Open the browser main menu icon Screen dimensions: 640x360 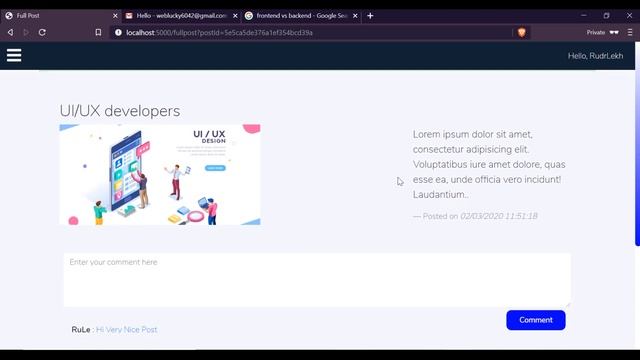630,32
